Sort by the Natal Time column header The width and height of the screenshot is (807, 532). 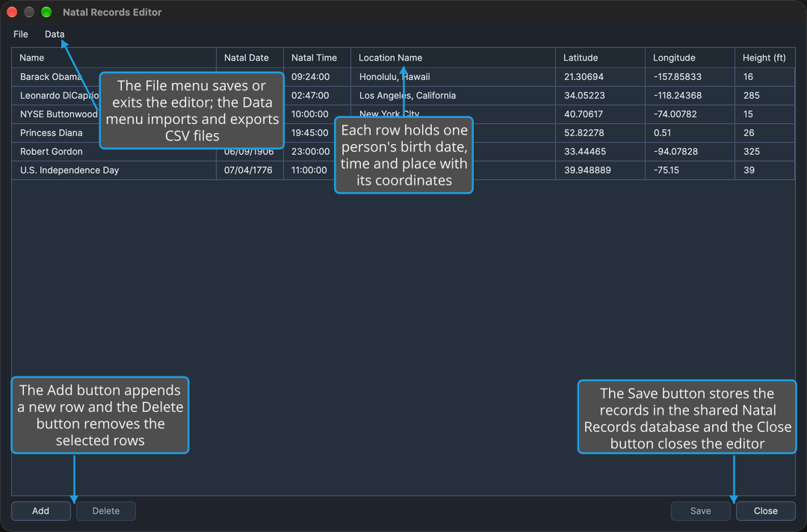317,58
